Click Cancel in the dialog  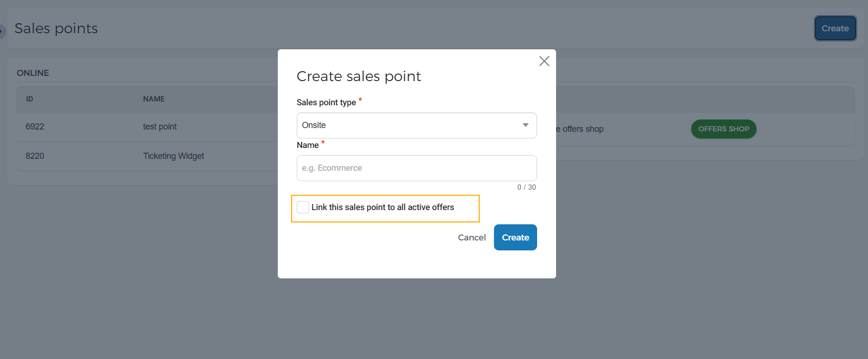[x=472, y=238]
